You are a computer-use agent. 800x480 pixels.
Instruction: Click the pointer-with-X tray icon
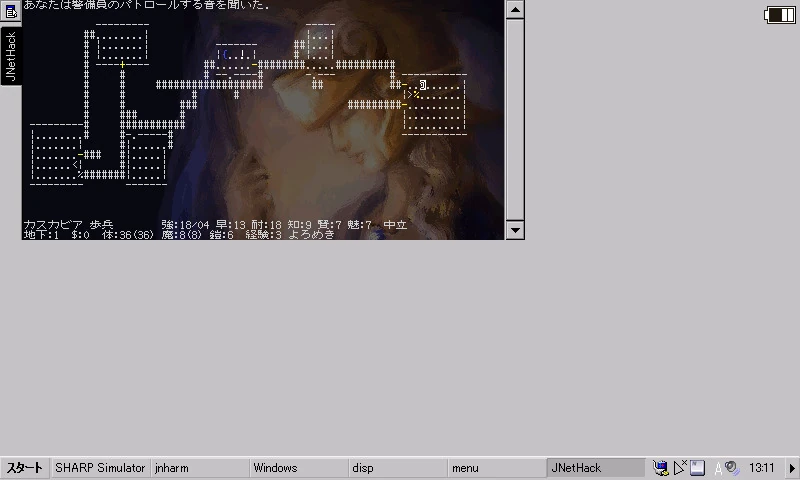point(680,467)
